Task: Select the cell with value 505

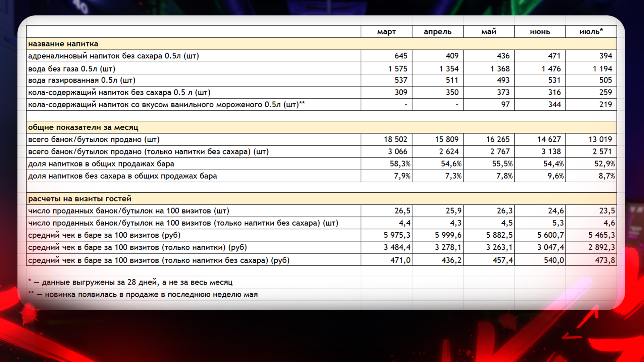Action: pos(591,80)
